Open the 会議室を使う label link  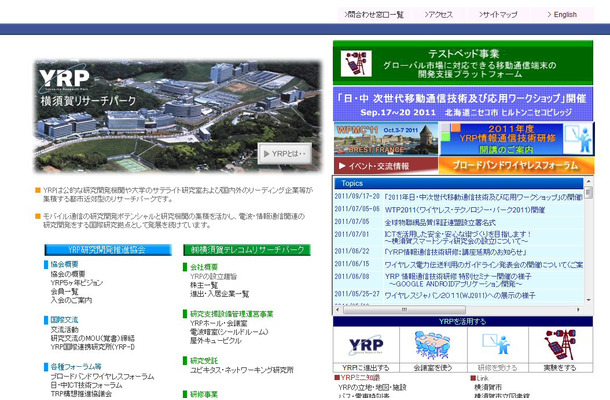(433, 368)
